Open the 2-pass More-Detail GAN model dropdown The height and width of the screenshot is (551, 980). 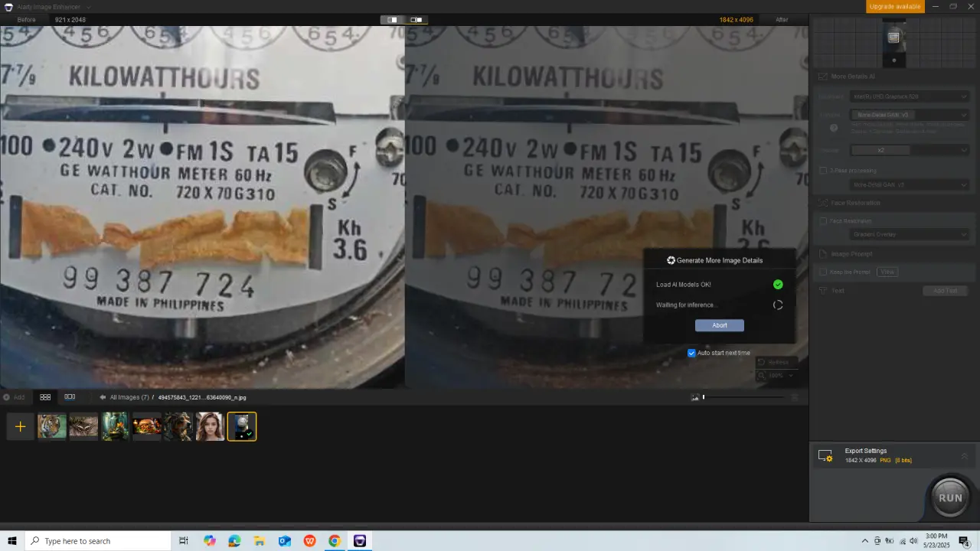(910, 184)
